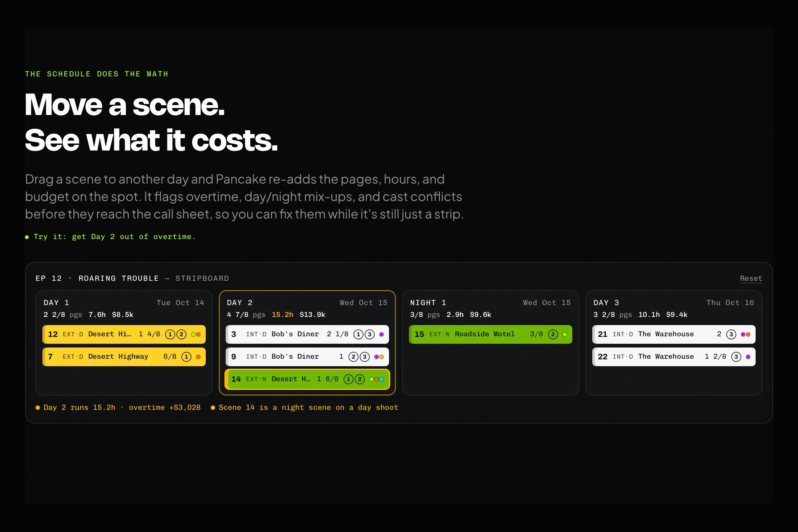
Task: Choose scene 22 The Warehouse strip
Action: click(674, 357)
